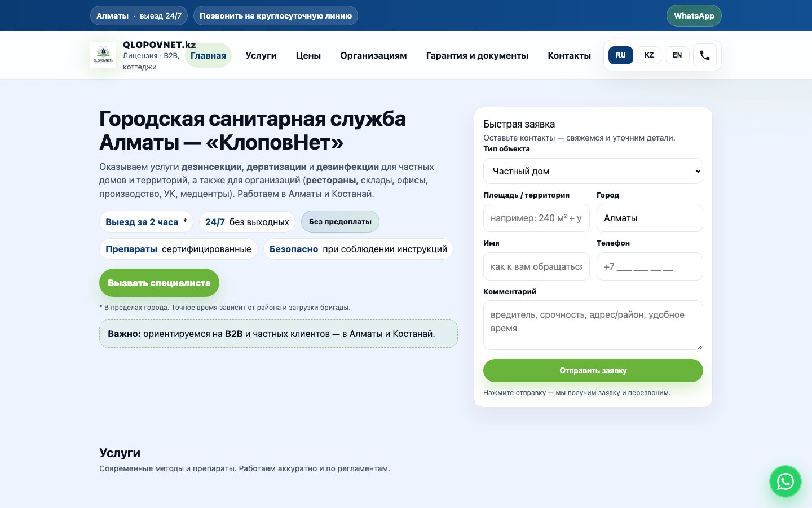Viewport: 812px width, 508px height.
Task: Click the WhatsApp button in top bar
Action: (694, 16)
